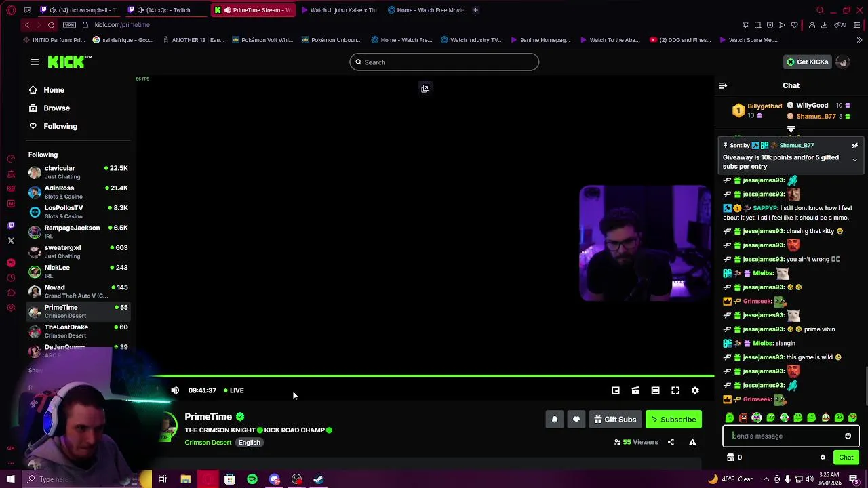
Task: Pop out the player with the top icon
Action: [425, 88]
